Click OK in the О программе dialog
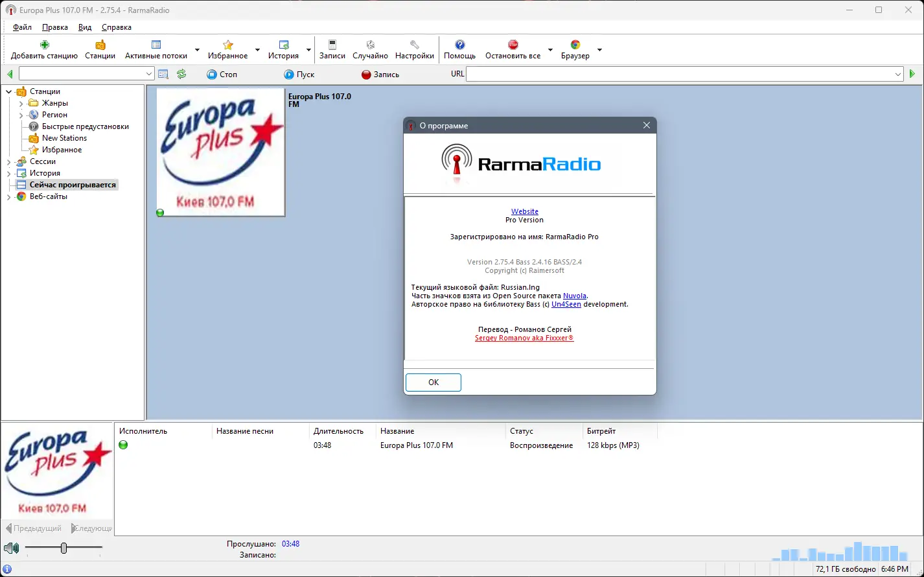The height and width of the screenshot is (577, 924). point(433,383)
